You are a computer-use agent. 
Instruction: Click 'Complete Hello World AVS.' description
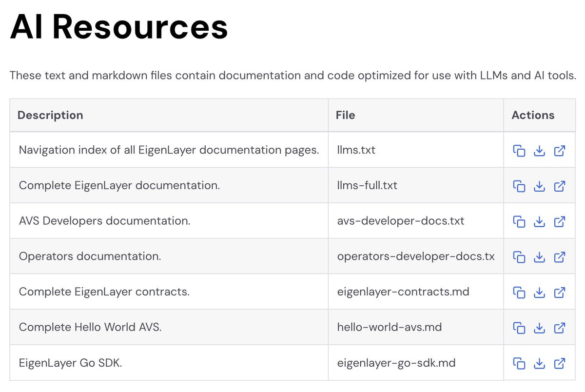click(x=90, y=327)
